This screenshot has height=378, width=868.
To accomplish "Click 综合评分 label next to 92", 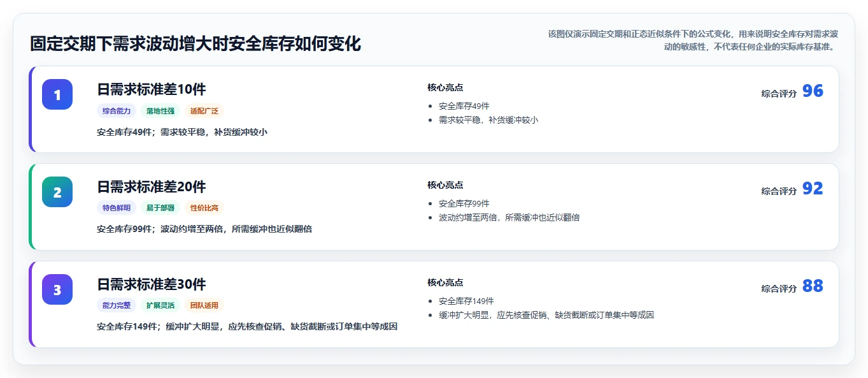I will tap(779, 191).
